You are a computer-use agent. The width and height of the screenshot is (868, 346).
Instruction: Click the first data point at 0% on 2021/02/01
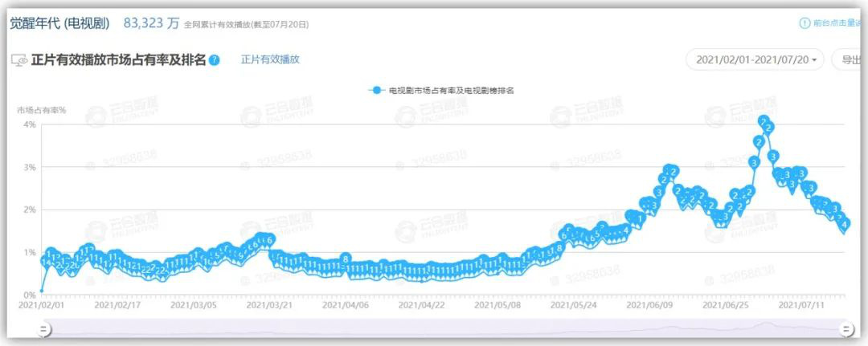[42, 291]
